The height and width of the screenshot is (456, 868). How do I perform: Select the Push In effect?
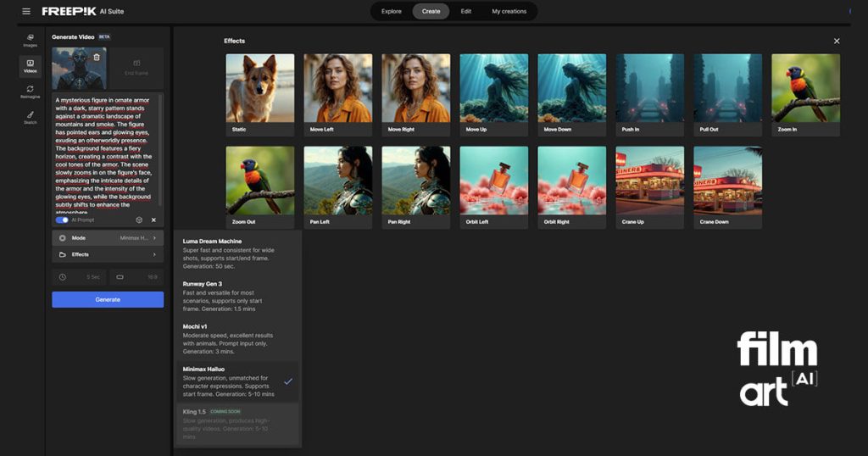(x=650, y=95)
